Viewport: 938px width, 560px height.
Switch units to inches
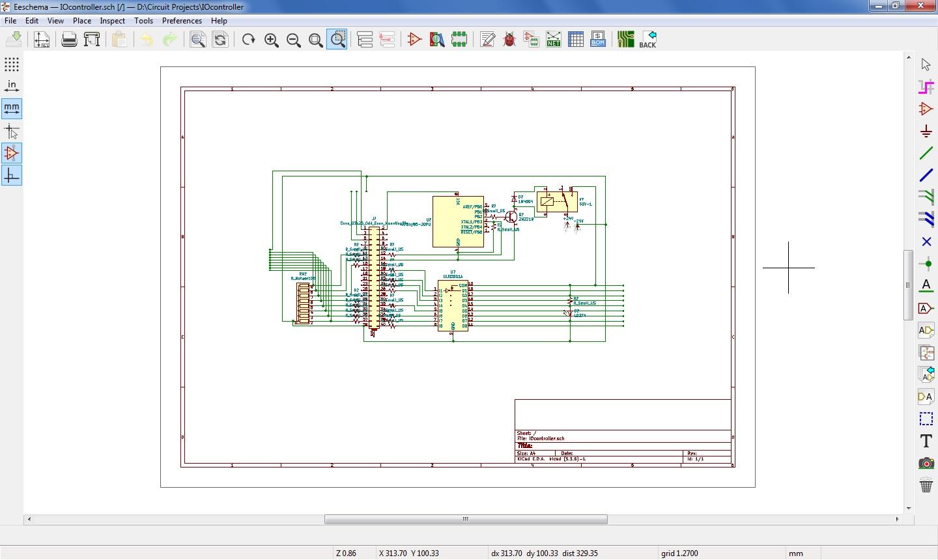pyautogui.click(x=12, y=86)
